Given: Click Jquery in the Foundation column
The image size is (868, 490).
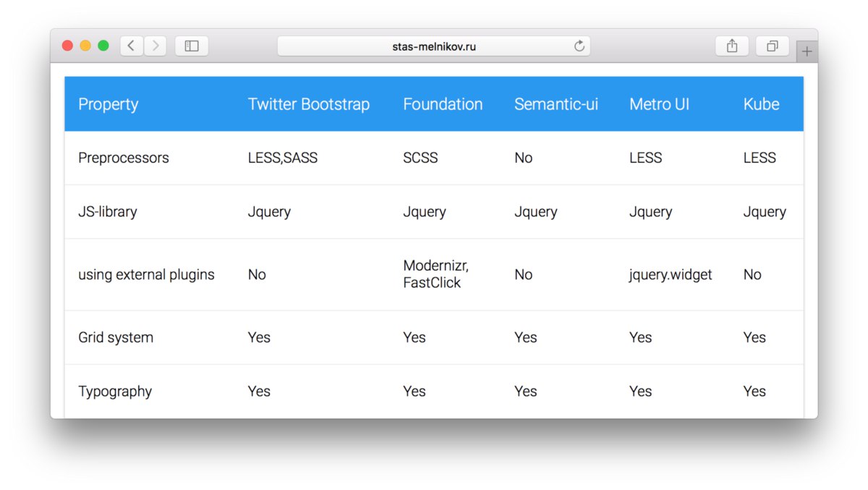Looking at the screenshot, I should tap(425, 212).
